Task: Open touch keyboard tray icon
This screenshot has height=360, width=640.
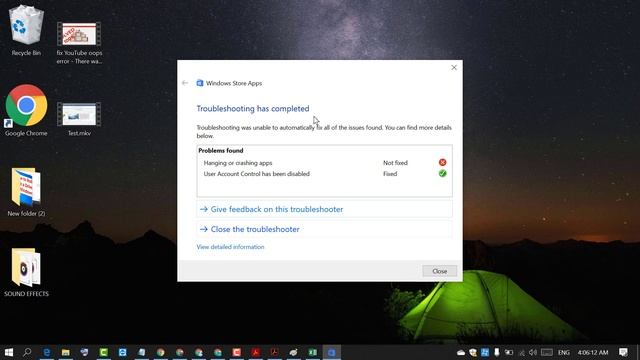Action: pyautogui.click(x=547, y=353)
